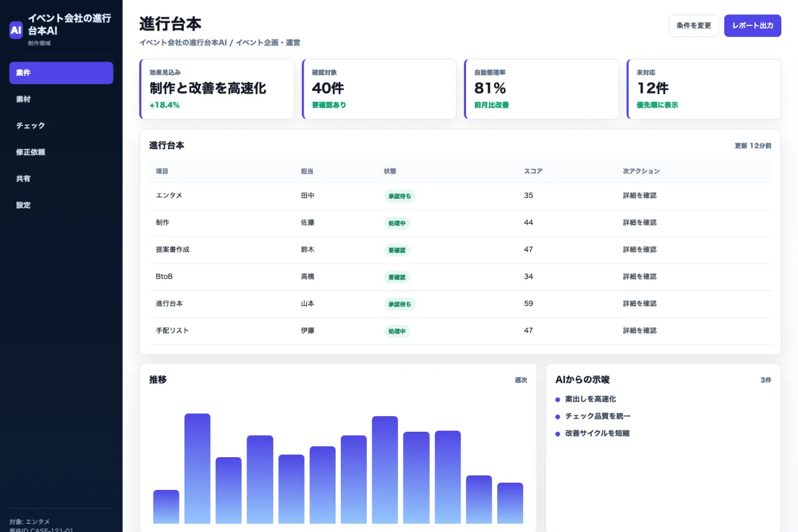Open the 素材 sidebar menu item
This screenshot has width=798, height=532.
coord(61,99)
